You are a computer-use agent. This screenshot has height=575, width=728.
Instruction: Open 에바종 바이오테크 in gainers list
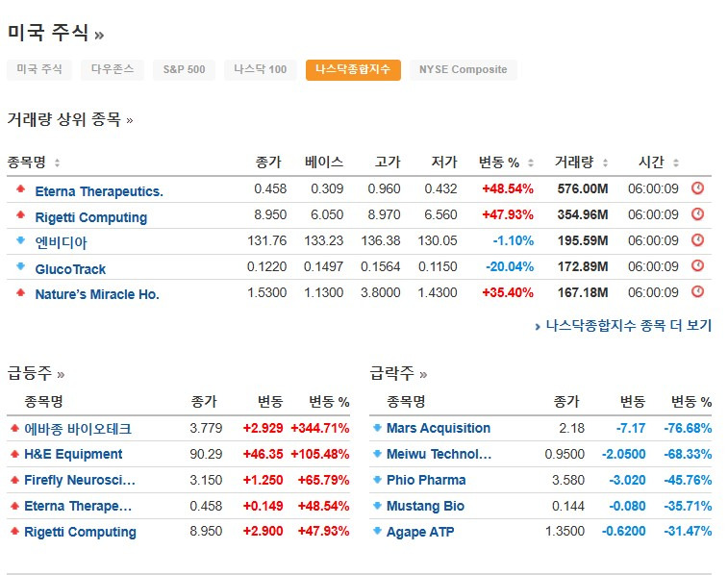78,428
